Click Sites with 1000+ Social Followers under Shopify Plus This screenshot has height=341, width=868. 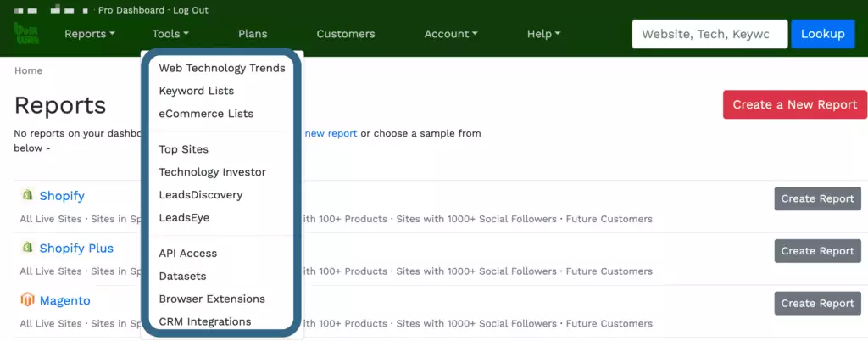476,271
